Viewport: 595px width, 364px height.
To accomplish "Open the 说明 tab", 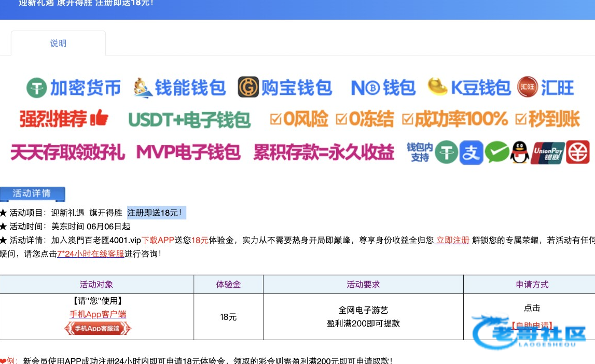I will [x=58, y=44].
